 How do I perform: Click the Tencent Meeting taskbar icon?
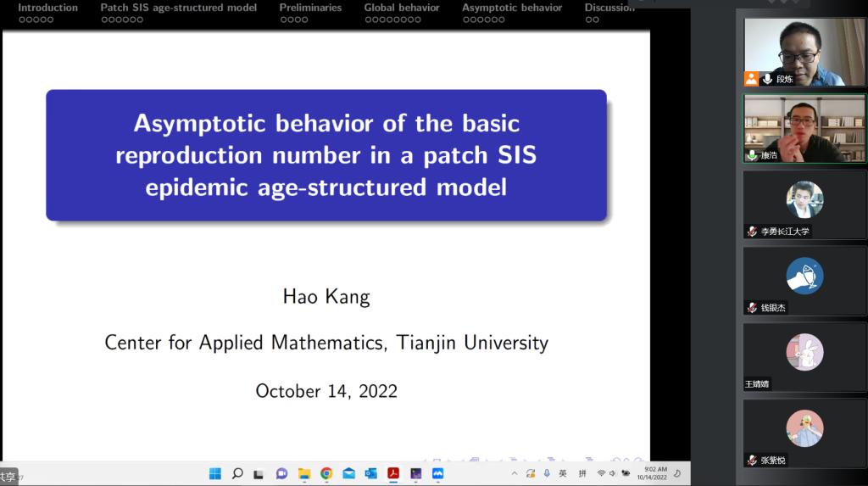(438, 473)
